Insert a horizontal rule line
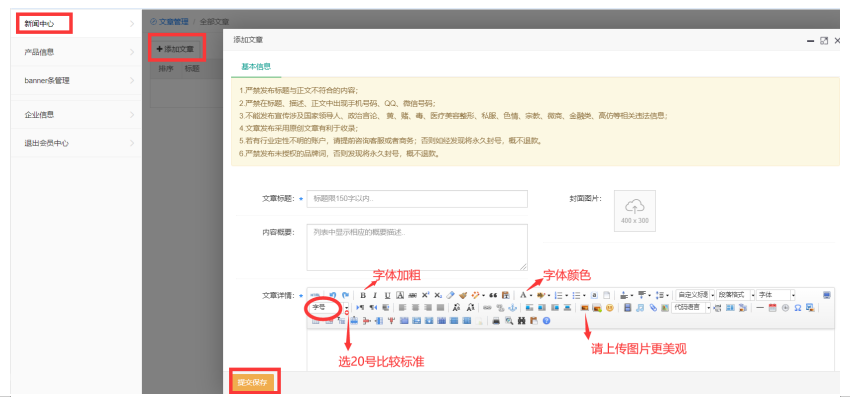 tap(760, 308)
